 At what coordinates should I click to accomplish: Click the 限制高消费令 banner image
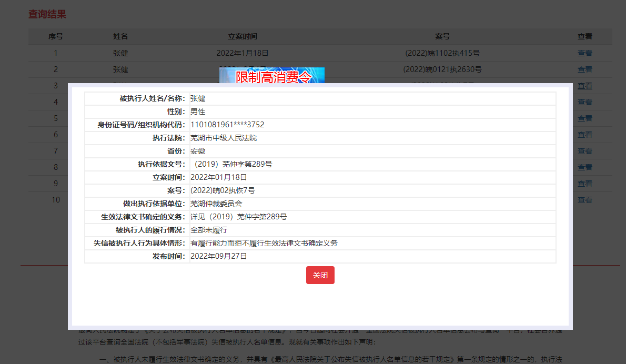(272, 75)
